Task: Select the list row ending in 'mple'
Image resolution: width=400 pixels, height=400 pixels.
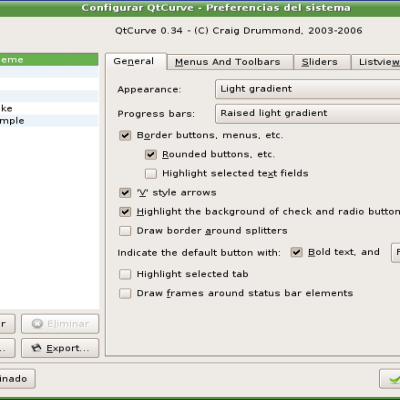Action: [x=49, y=121]
